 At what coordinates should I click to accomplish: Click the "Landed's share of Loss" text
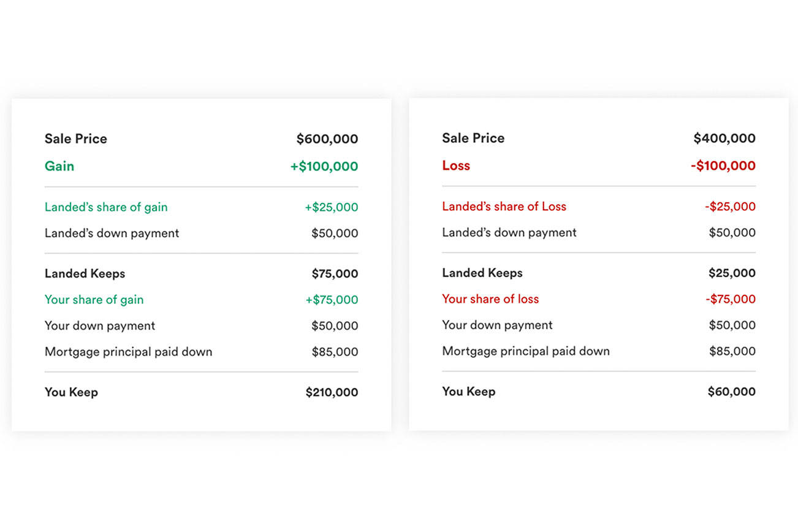[x=504, y=207]
